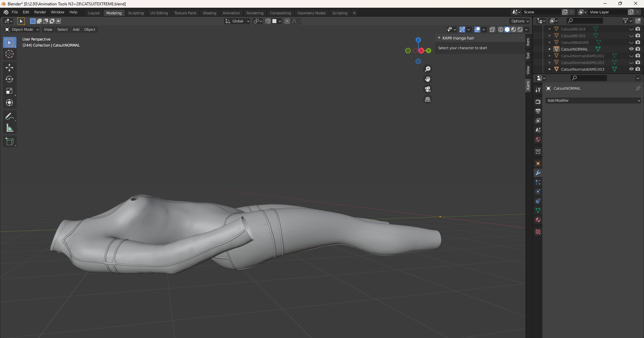
Task: Select the Select Box tool
Action: pos(9,43)
